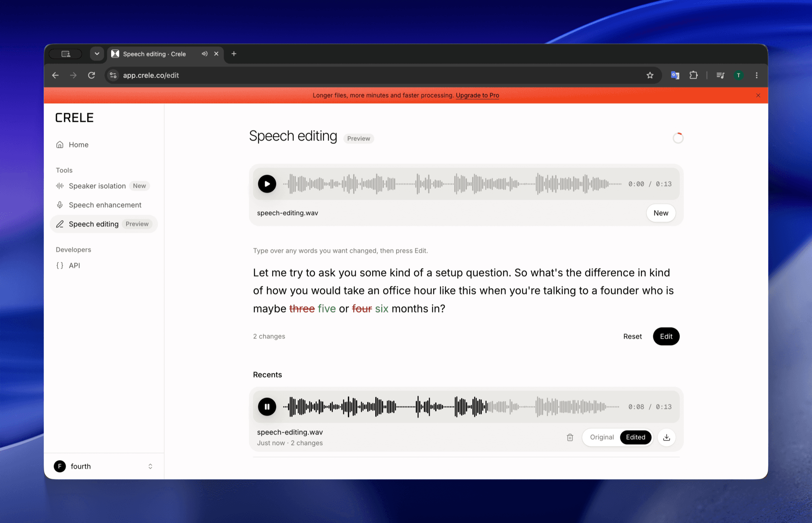
Task: Click the transcript text to edit
Action: [463, 291]
